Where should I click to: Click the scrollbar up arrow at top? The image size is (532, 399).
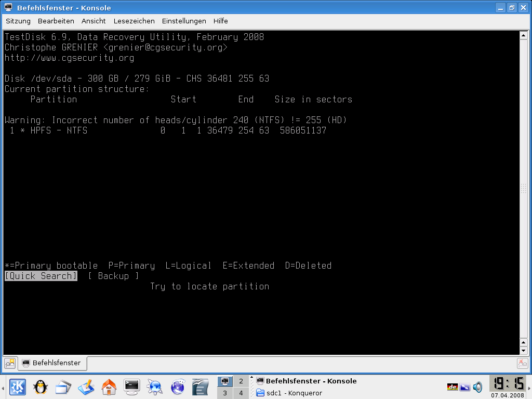523,35
